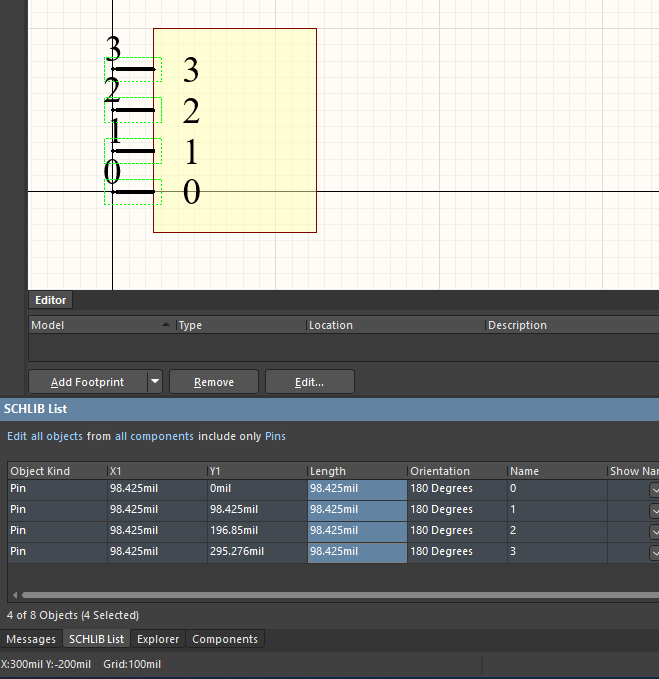Click the Remove button
Image resolution: width=659 pixels, height=679 pixels.
point(214,382)
